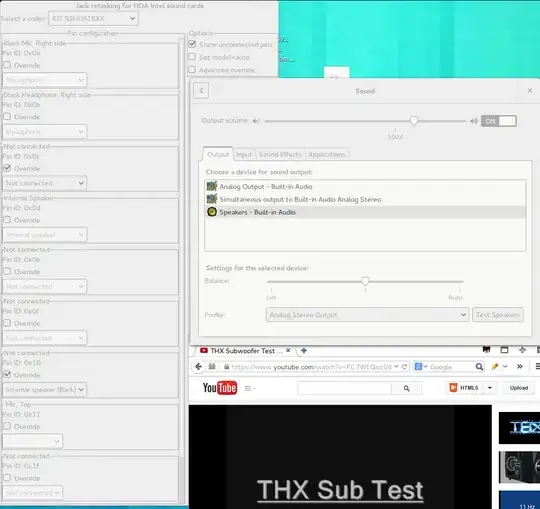Screen dimensions: 540x509
Task: Turn off the sound output ON switch
Action: coord(499,121)
